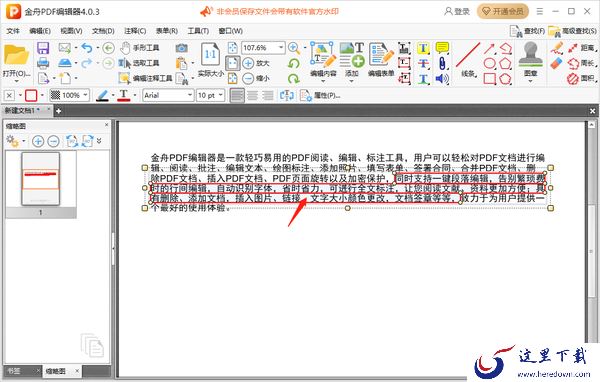Expand the 打开(O) open dropdown arrow
Image resolution: width=600 pixels, height=382 pixels.
(x=16, y=81)
